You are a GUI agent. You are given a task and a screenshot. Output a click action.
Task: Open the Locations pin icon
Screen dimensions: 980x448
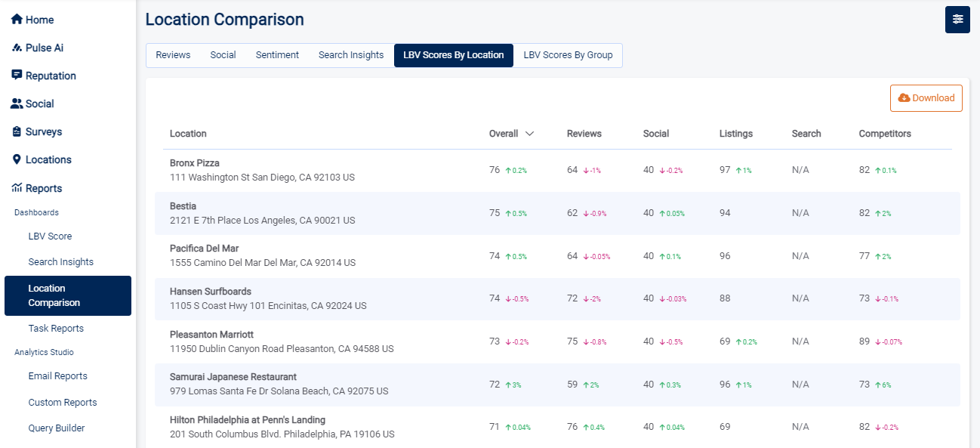click(17, 159)
